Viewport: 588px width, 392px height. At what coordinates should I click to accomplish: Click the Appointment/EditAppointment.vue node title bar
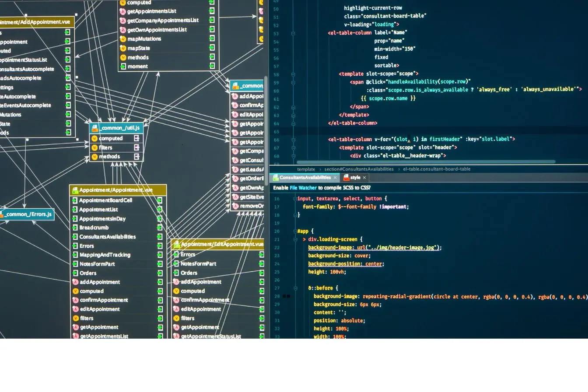[219, 244]
